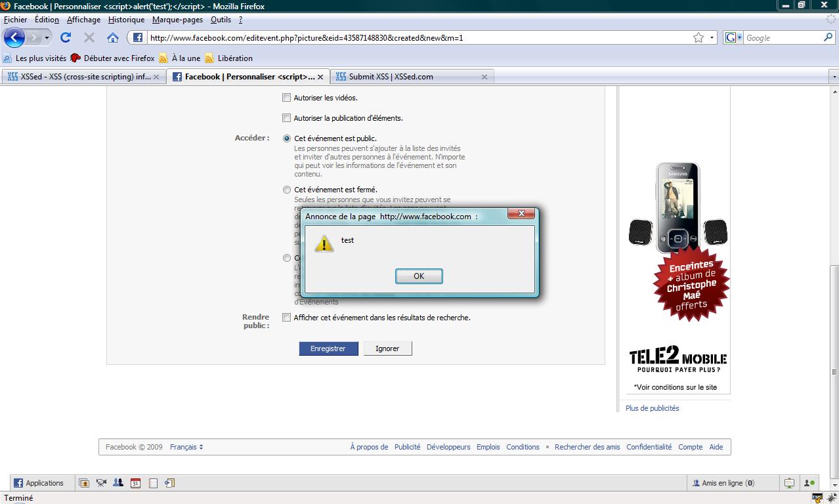The width and height of the screenshot is (839, 504).
Task: Check 'Autoriser la publication d'éléments'
Action: pos(286,118)
